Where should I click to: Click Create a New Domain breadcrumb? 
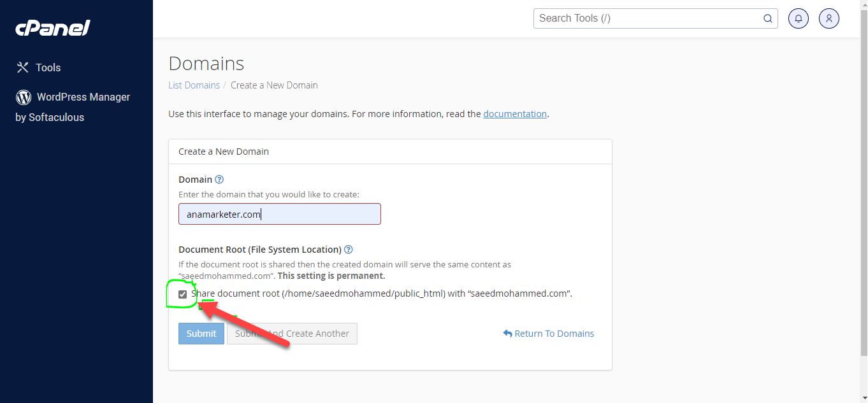coord(274,85)
